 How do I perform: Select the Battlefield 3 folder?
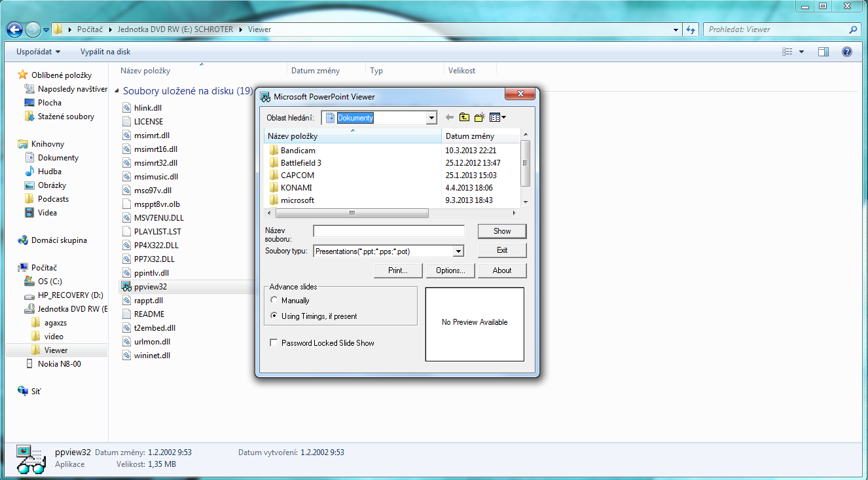tap(295, 163)
